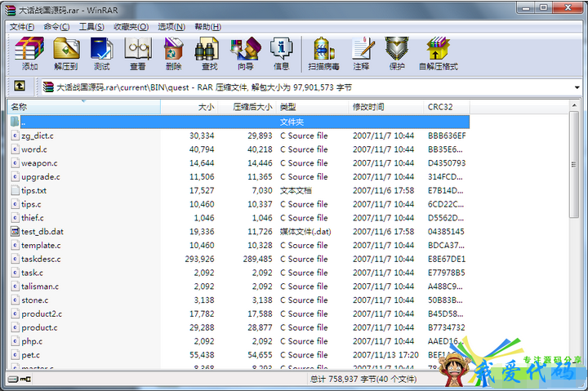
Task: Select the thief.c file name
Action: (x=32, y=218)
